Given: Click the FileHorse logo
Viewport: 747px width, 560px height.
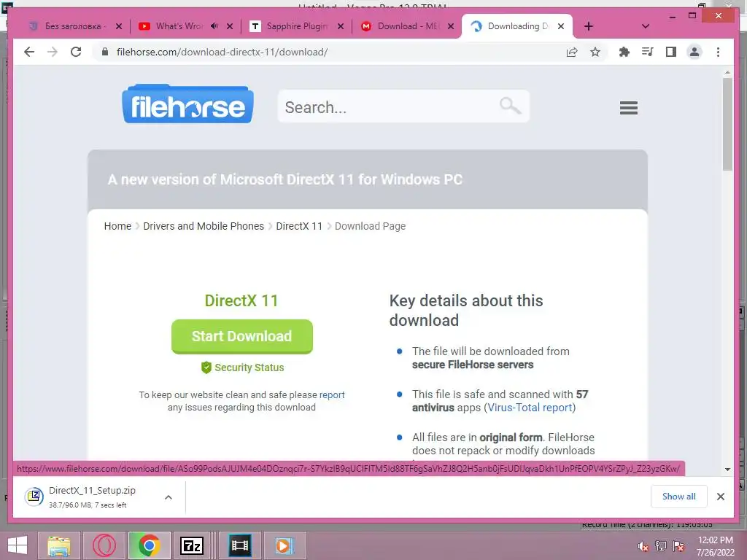Looking at the screenshot, I should pos(187,104).
